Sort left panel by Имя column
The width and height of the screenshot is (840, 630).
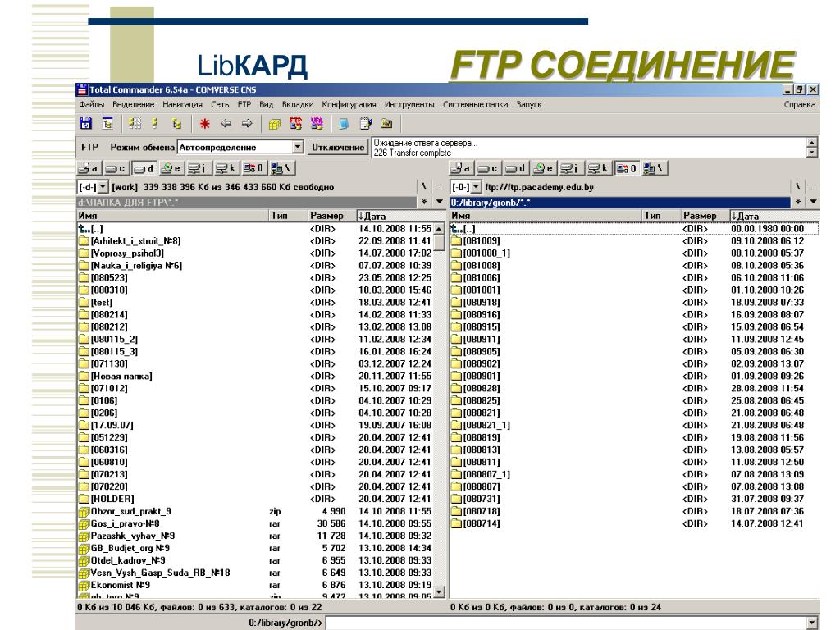click(x=172, y=216)
